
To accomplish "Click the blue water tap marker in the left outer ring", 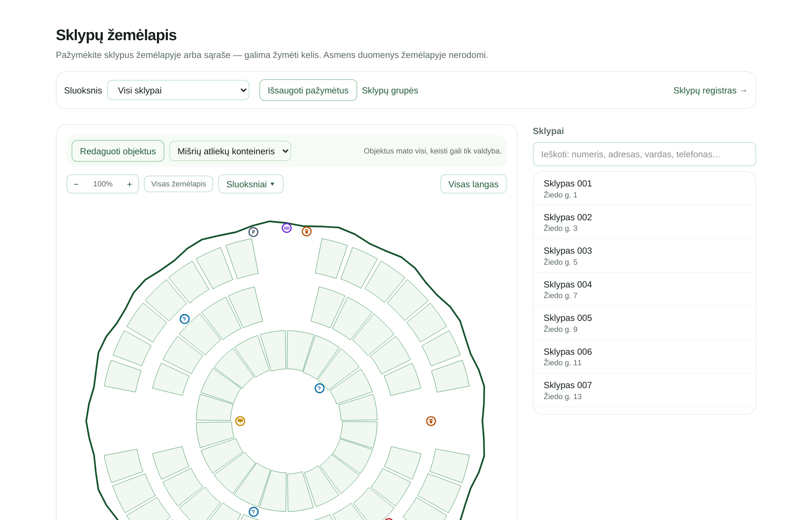I will click(x=185, y=319).
